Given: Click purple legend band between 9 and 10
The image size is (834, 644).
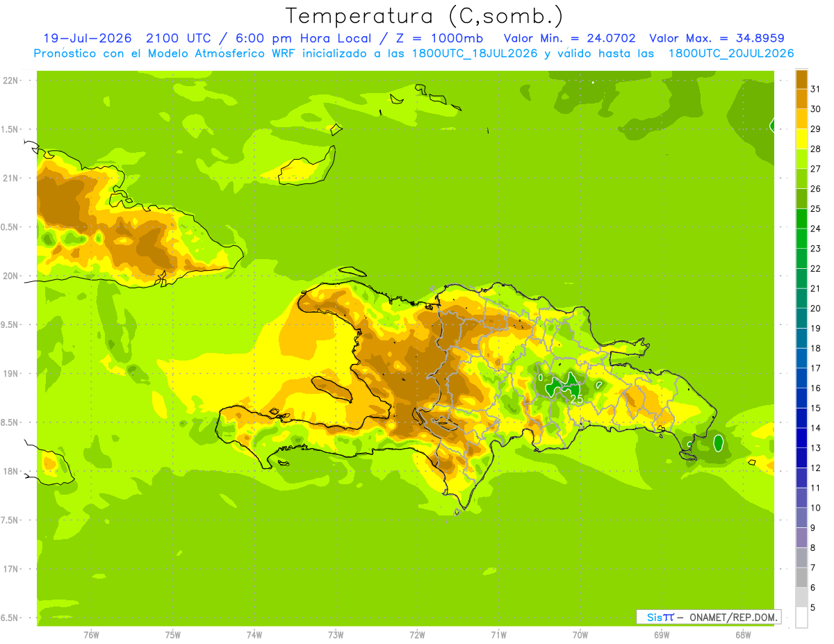Looking at the screenshot, I should click(801, 518).
